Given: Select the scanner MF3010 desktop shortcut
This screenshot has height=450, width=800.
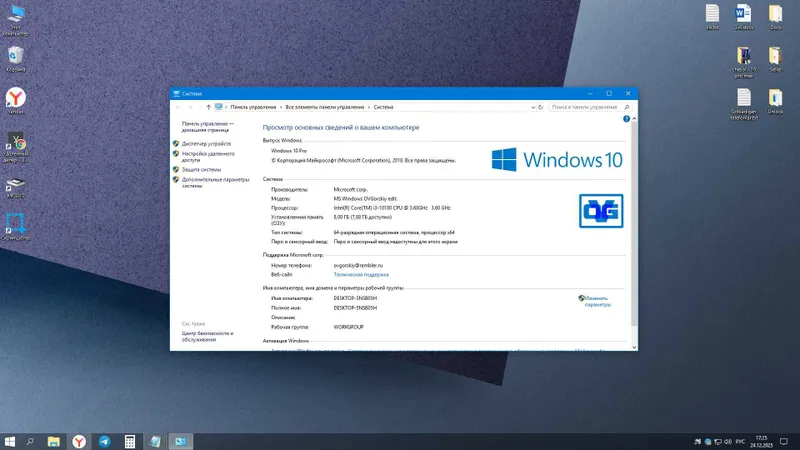Looking at the screenshot, I should tap(16, 188).
